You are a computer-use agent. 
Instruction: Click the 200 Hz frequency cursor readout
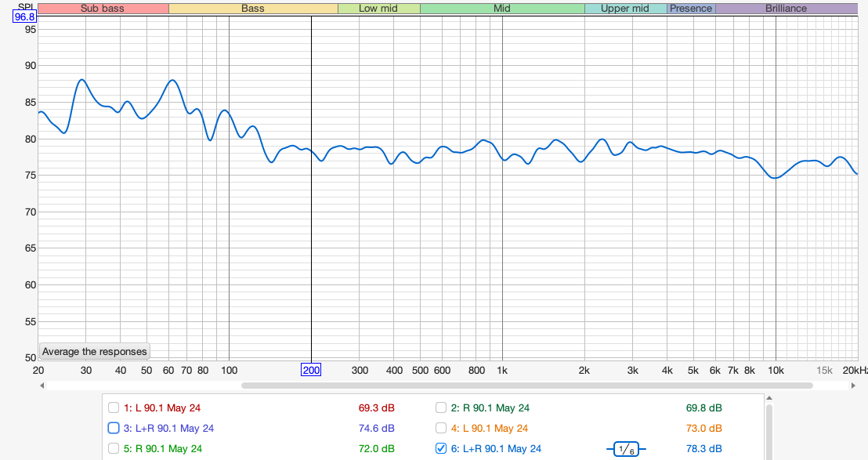click(x=311, y=370)
